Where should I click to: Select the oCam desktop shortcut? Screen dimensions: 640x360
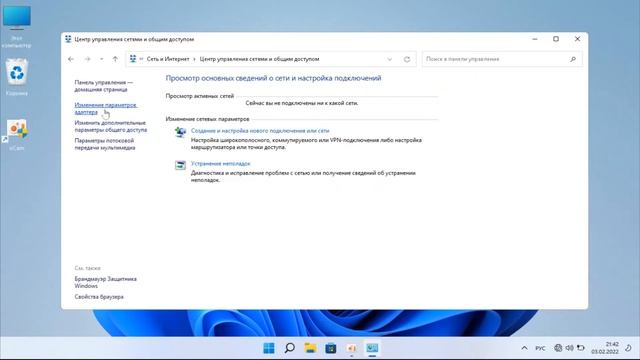17,135
